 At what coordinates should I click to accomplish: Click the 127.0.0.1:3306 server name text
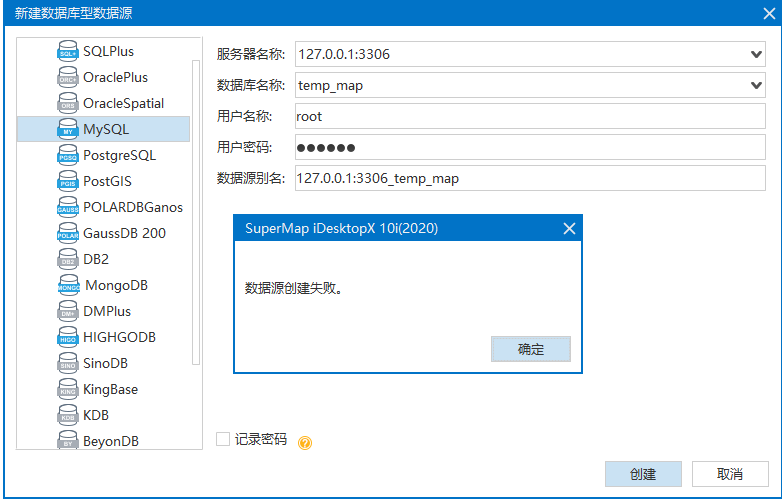pos(344,54)
